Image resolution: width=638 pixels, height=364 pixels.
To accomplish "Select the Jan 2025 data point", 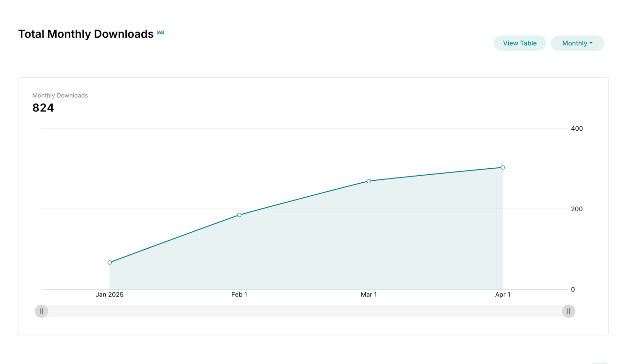I will [109, 262].
